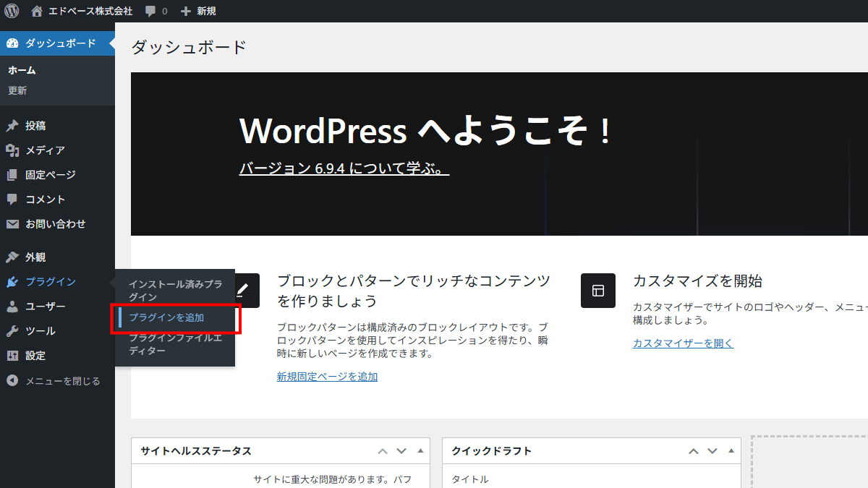Collapse the サイトヘルスステータス widget

pos(420,450)
